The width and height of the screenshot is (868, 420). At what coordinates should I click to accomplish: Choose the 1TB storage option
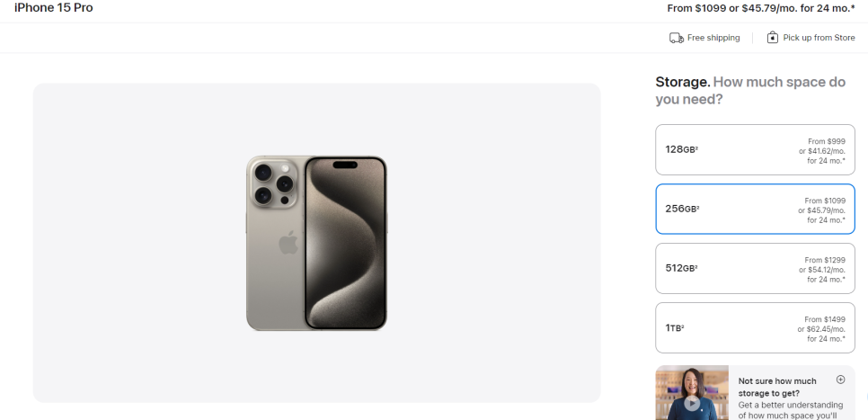(755, 327)
